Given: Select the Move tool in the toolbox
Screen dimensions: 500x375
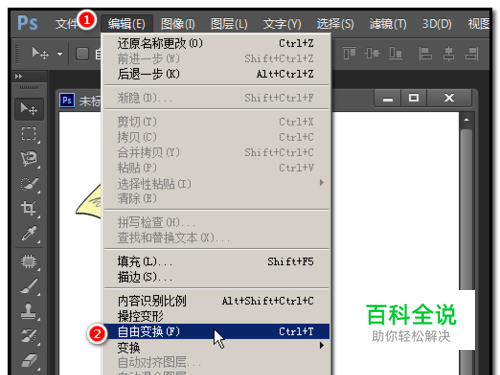Looking at the screenshot, I should click(x=29, y=109).
